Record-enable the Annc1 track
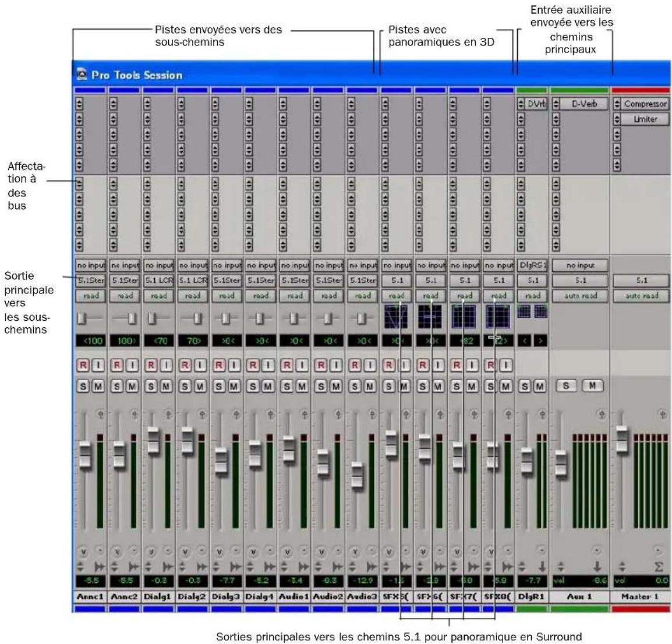Image resolution: width=672 pixels, height=644 pixels. [83, 365]
